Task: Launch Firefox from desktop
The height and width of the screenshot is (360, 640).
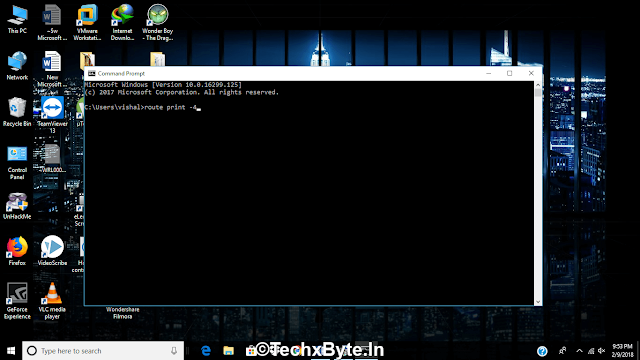Action: pos(17,251)
